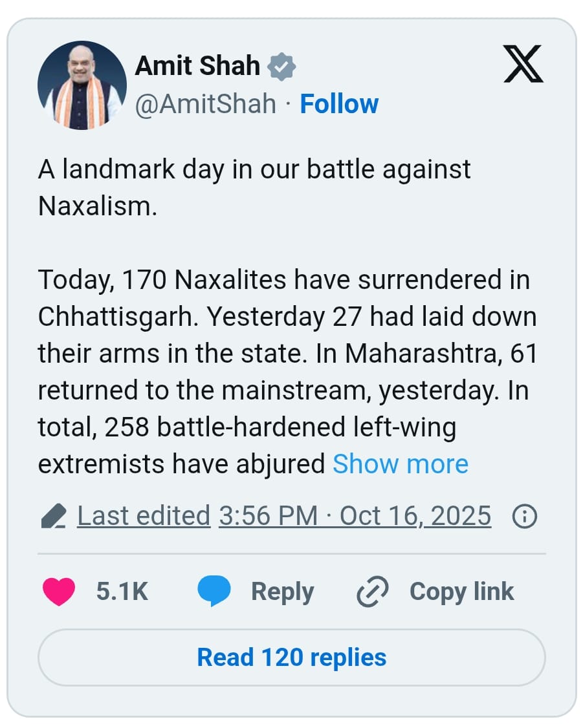The height and width of the screenshot is (728, 583).
Task: Open the Amit Shah display name link
Action: [197, 66]
